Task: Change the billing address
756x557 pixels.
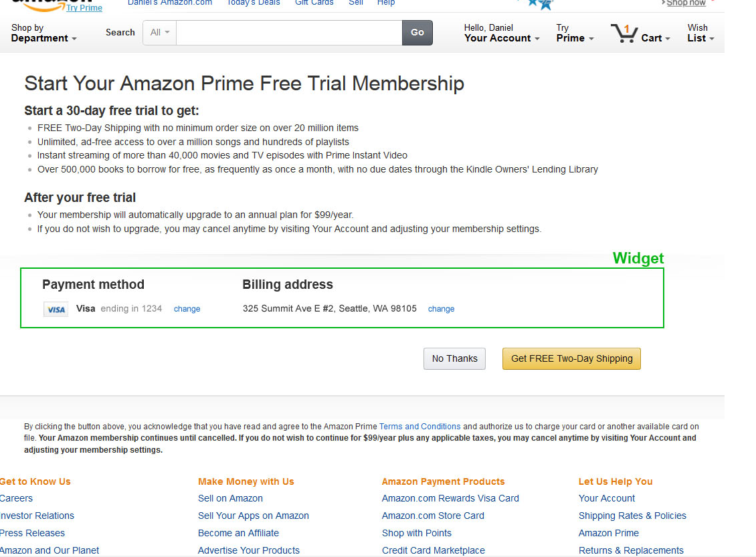Action: coord(441,309)
